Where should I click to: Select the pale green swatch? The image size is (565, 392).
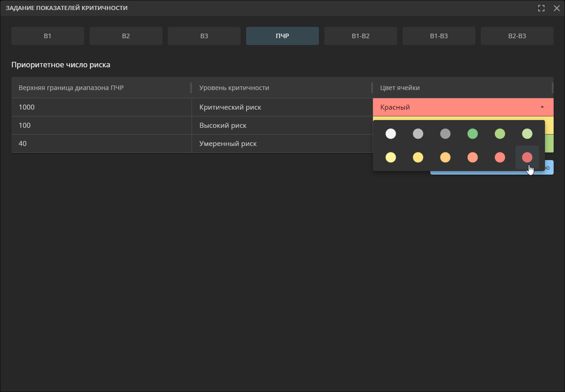point(527,134)
